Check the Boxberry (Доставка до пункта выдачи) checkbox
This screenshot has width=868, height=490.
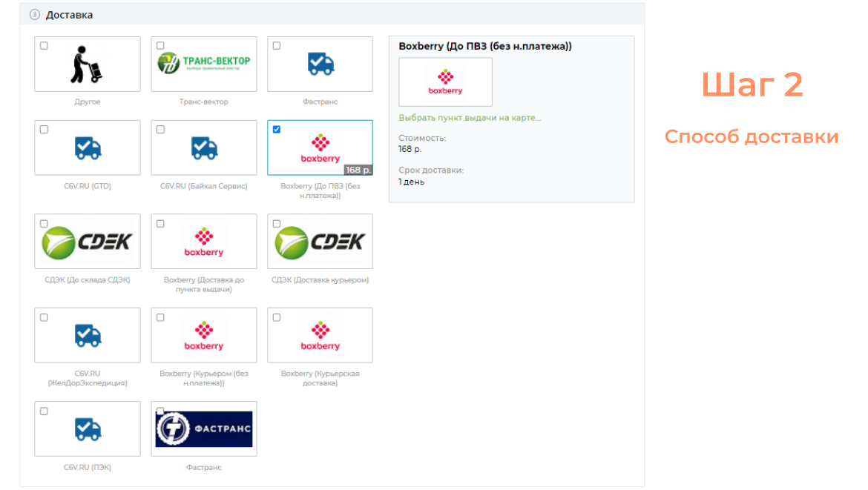point(160,223)
